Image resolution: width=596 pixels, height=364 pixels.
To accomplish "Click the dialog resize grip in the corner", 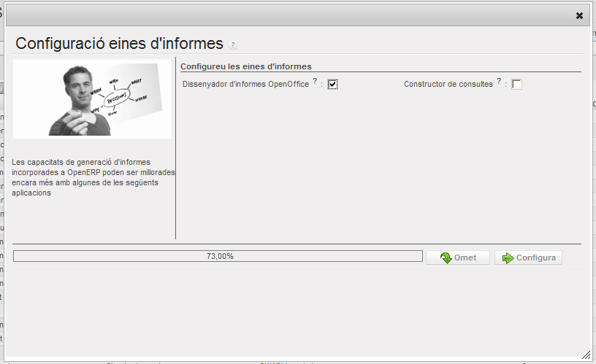I will [x=586, y=354].
